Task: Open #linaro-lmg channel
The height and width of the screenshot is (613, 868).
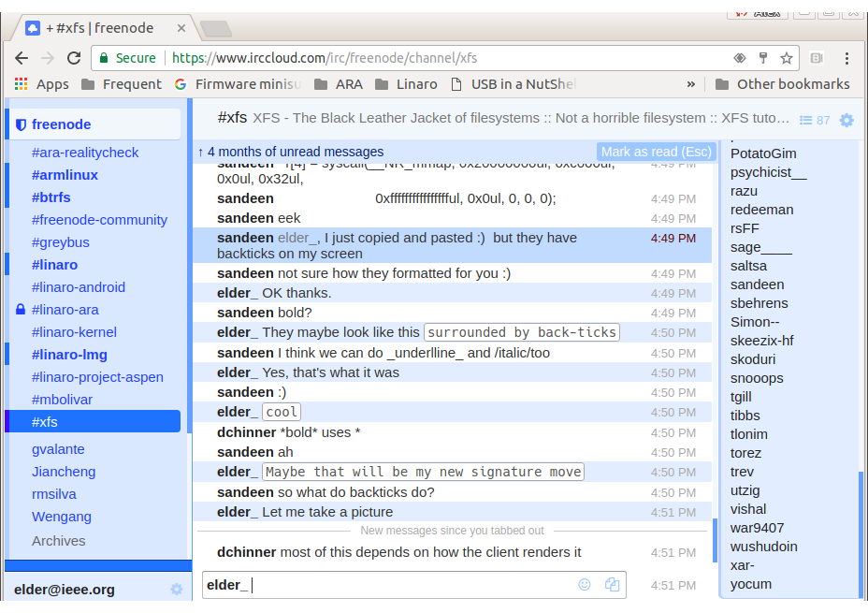Action: pyautogui.click(x=69, y=355)
